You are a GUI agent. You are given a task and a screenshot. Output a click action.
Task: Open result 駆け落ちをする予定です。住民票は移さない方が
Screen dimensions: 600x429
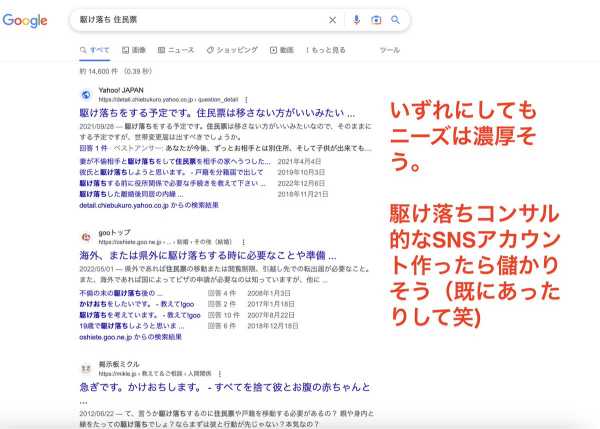pos(217,113)
